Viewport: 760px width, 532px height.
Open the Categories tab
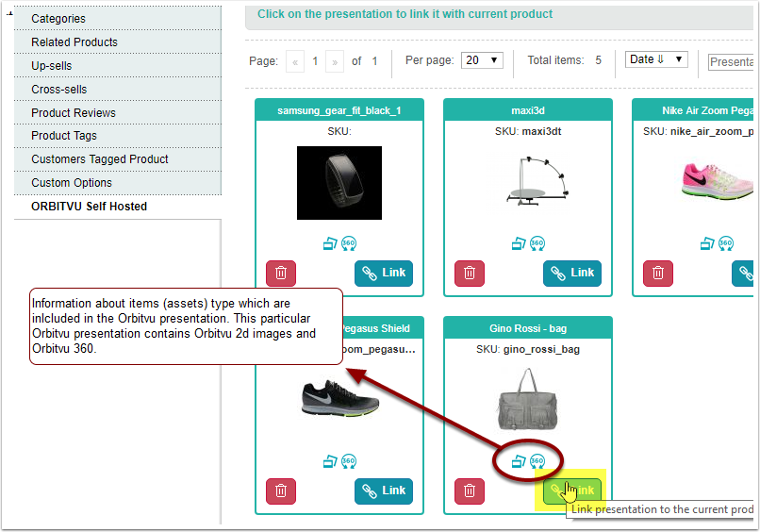click(x=118, y=19)
